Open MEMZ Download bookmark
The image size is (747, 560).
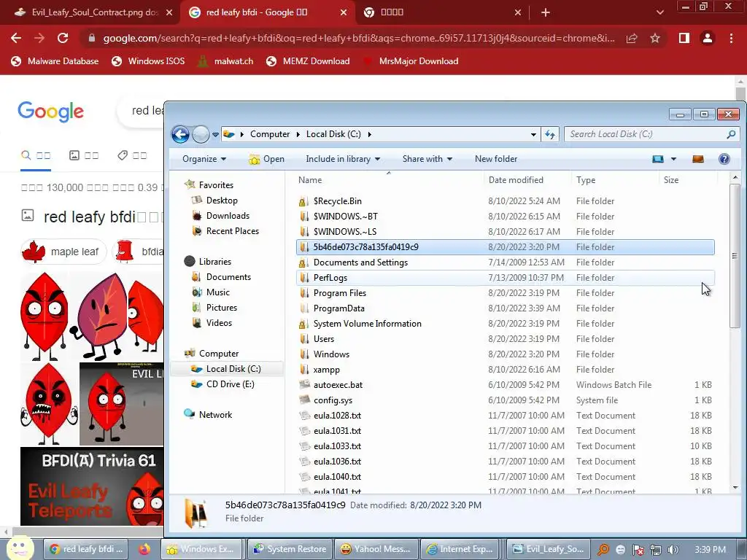(308, 61)
